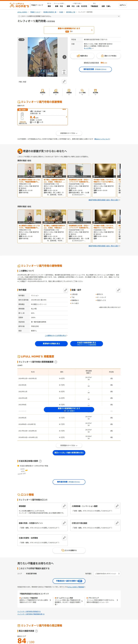Open the よくわかる！不動産売却 guide arrow
The height and width of the screenshot is (644, 138).
point(50,600)
